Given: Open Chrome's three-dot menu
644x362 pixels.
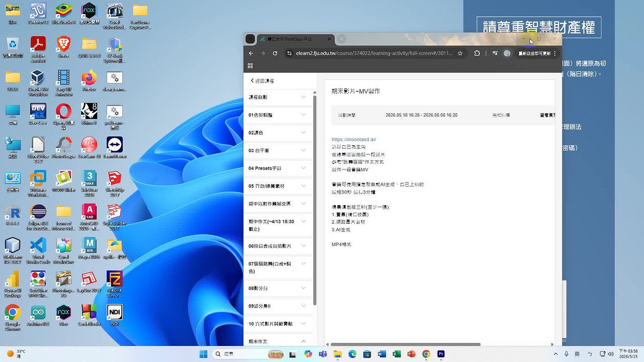Looking at the screenshot, I should tap(555, 53).
